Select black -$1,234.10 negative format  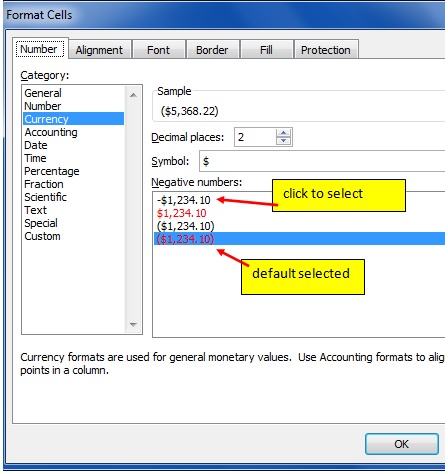184,200
